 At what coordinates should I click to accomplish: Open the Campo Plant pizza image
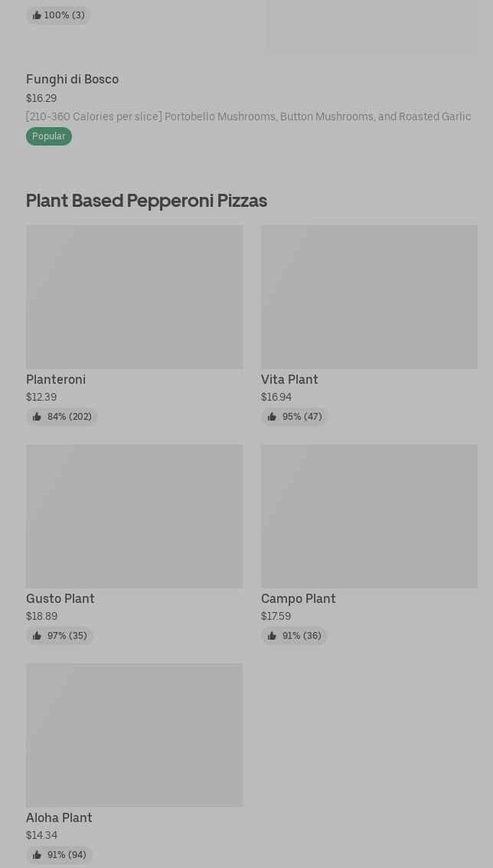[369, 516]
